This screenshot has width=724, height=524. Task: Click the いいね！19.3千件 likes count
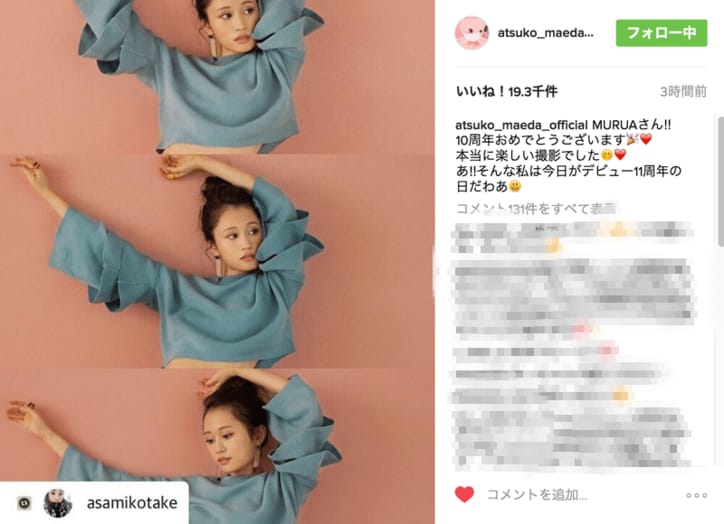pyautogui.click(x=507, y=91)
